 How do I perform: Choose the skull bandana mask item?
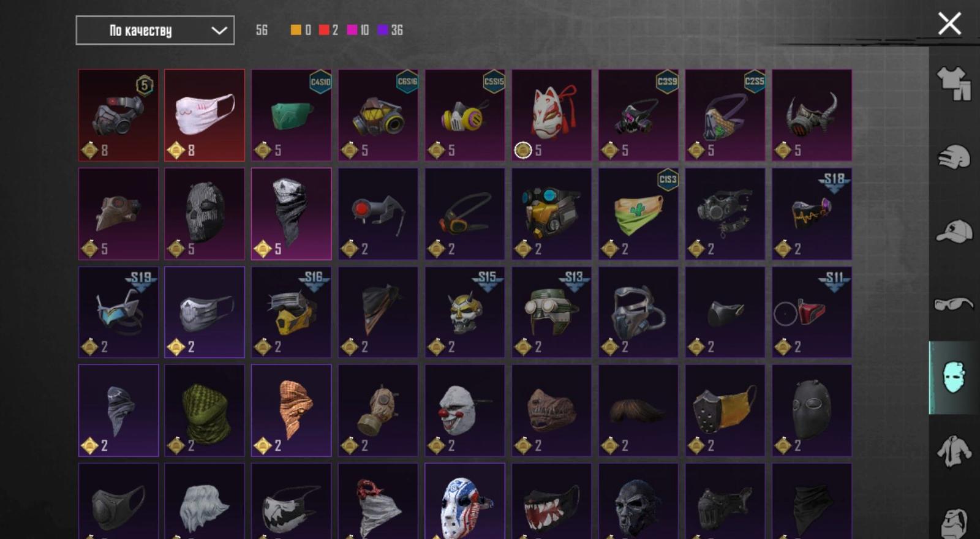[291, 214]
